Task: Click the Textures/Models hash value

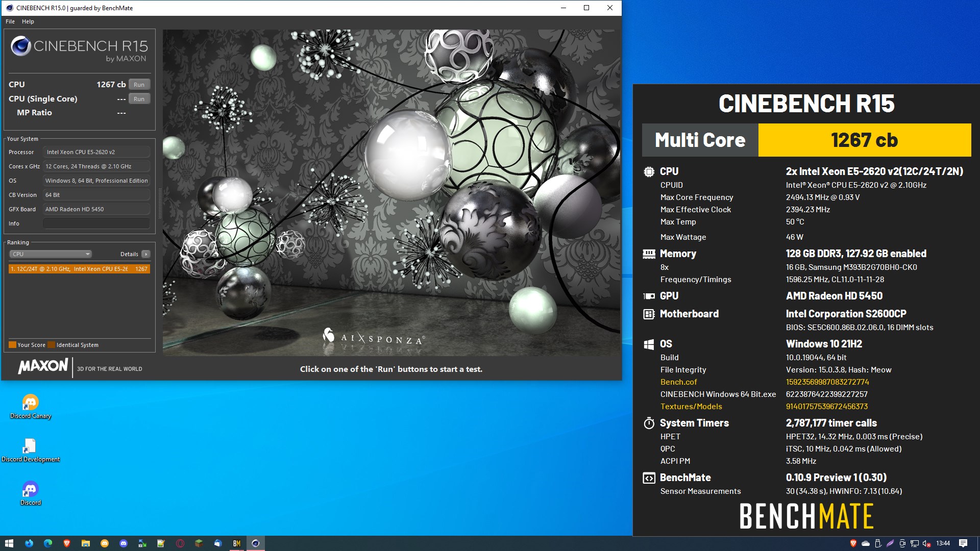Action: pyautogui.click(x=826, y=407)
